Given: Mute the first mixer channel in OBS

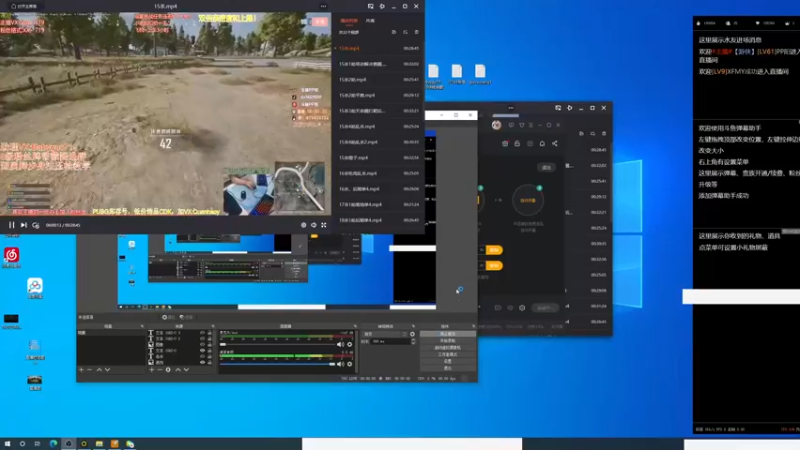Looking at the screenshot, I should [x=340, y=344].
